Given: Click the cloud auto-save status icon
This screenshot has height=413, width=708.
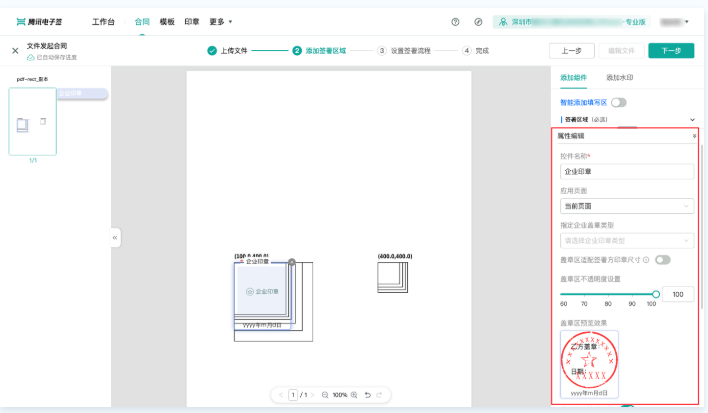Looking at the screenshot, I should (x=30, y=57).
